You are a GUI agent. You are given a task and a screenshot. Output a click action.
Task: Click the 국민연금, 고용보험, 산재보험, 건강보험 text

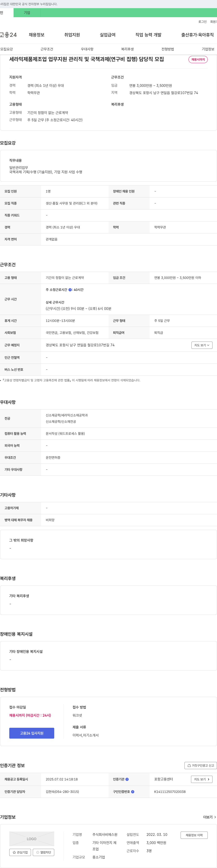[72, 333]
